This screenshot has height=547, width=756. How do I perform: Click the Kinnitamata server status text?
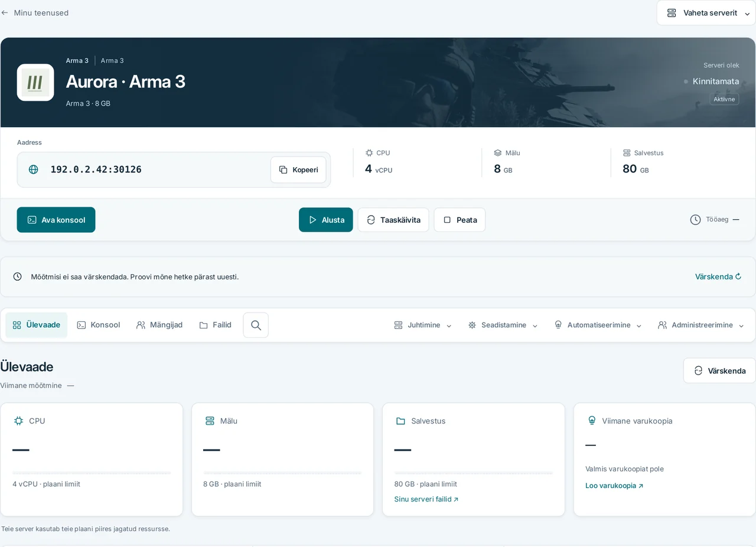click(x=716, y=82)
